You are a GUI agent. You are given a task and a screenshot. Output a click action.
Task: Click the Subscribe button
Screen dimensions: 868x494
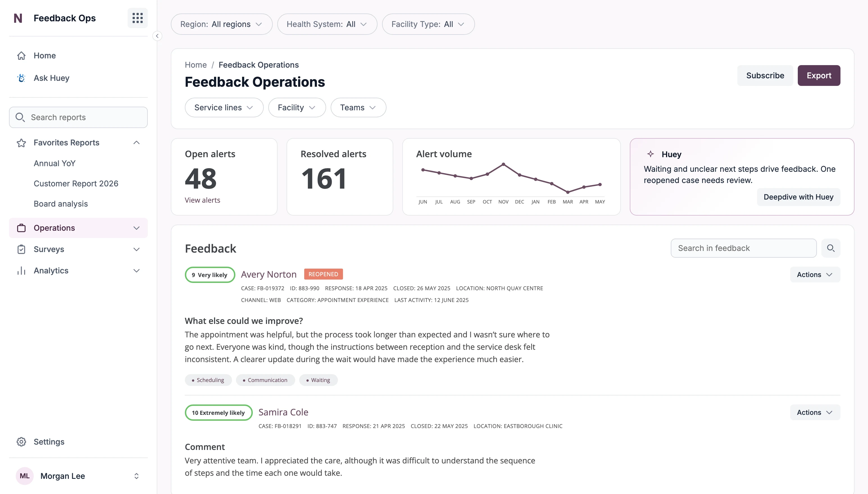765,75
